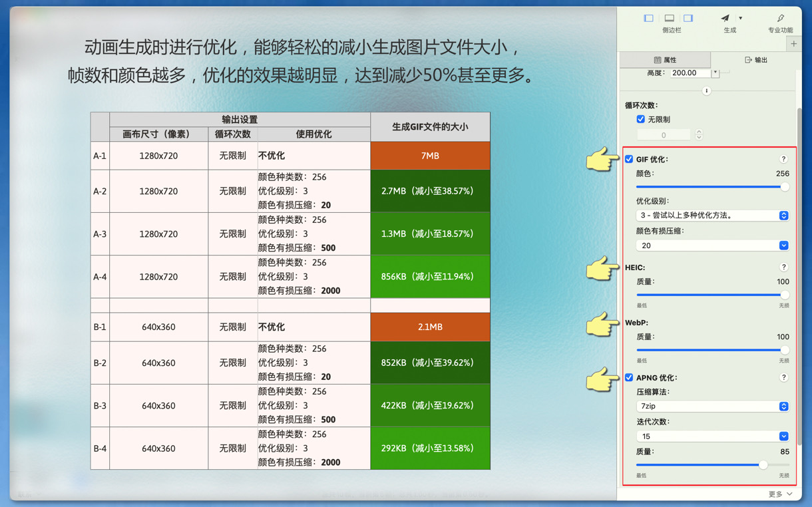
Task: Click the 856KB result cell in row A-4
Action: pos(430,277)
